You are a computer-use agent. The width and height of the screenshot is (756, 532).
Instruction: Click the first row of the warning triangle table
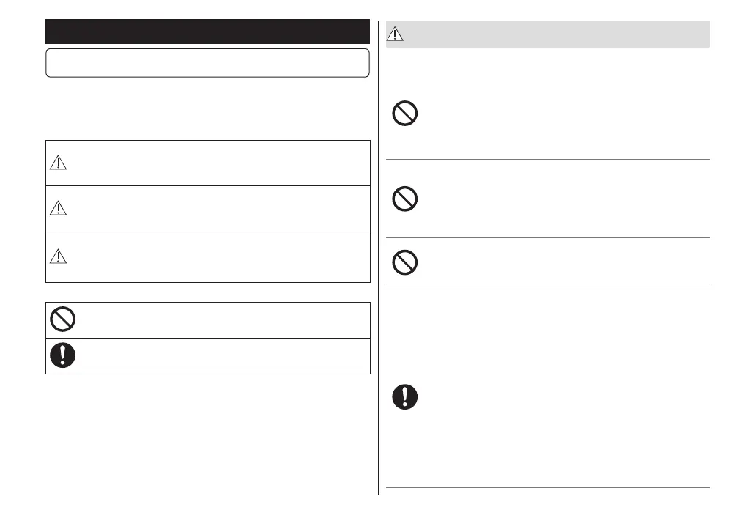tap(220, 163)
